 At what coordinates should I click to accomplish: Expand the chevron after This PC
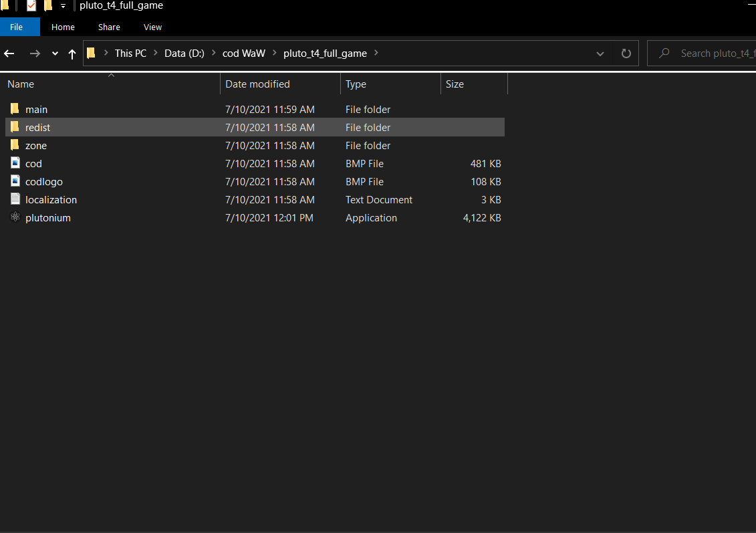(x=156, y=53)
